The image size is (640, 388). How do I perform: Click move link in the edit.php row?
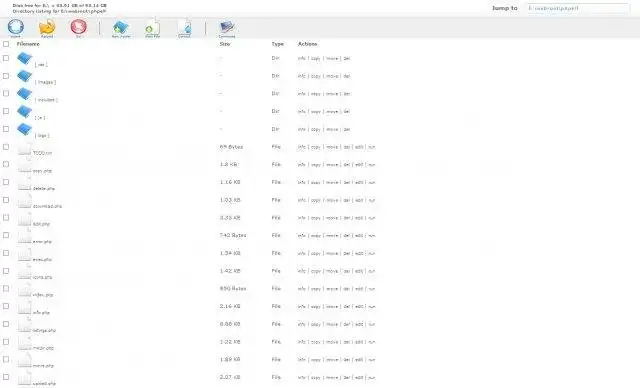point(332,218)
